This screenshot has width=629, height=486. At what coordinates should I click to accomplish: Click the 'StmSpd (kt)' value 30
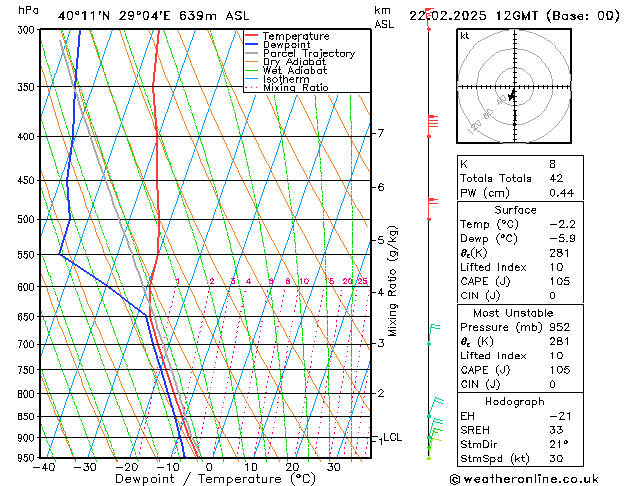pyautogui.click(x=556, y=458)
